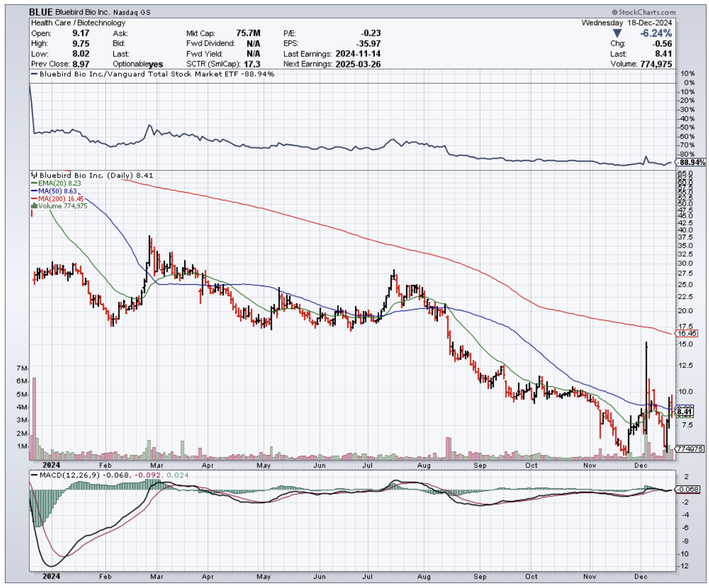Click the green Volume bars legend icon
The image size is (709, 588).
tap(33, 206)
